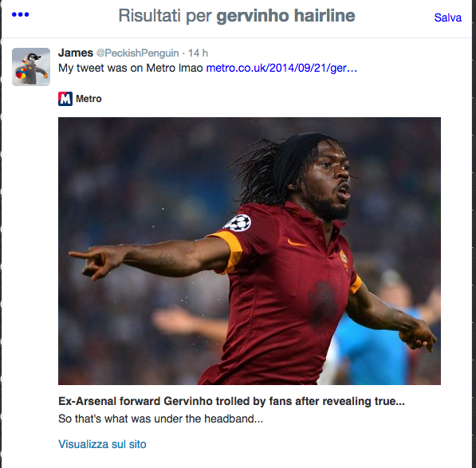Click the Metro publisher name label
Screen dimensions: 476x468
89,99
